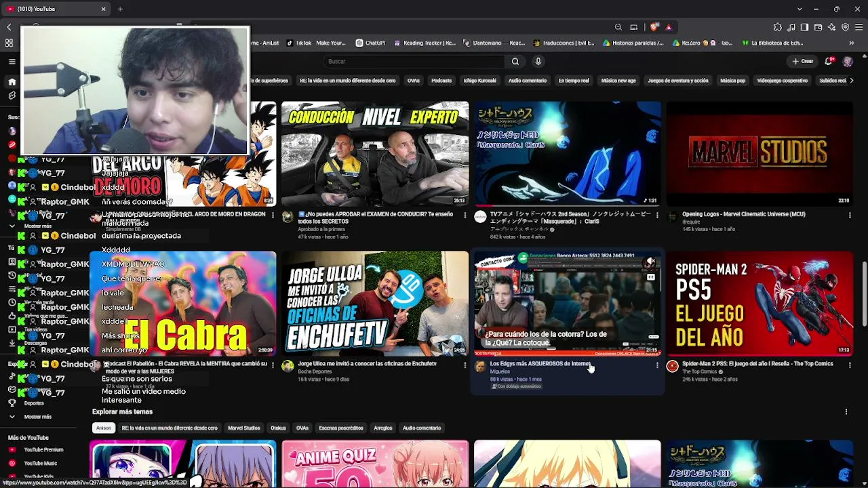Select the Escenas poscréditos topic chip
The image size is (868, 488).
tap(341, 428)
